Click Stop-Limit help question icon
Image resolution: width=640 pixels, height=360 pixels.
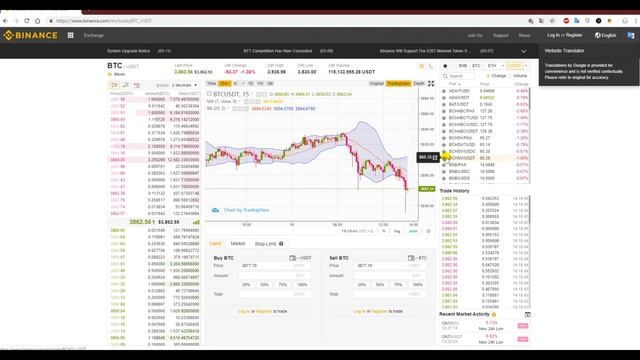click(281, 244)
